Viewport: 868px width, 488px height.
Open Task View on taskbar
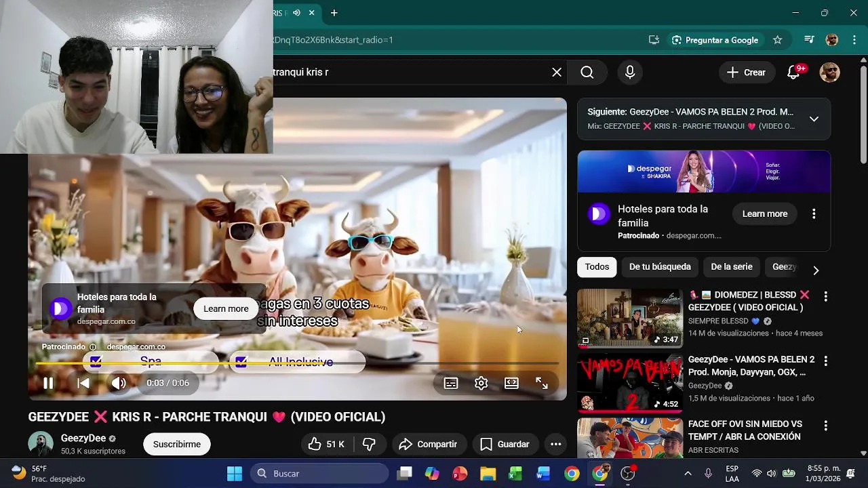pos(404,473)
